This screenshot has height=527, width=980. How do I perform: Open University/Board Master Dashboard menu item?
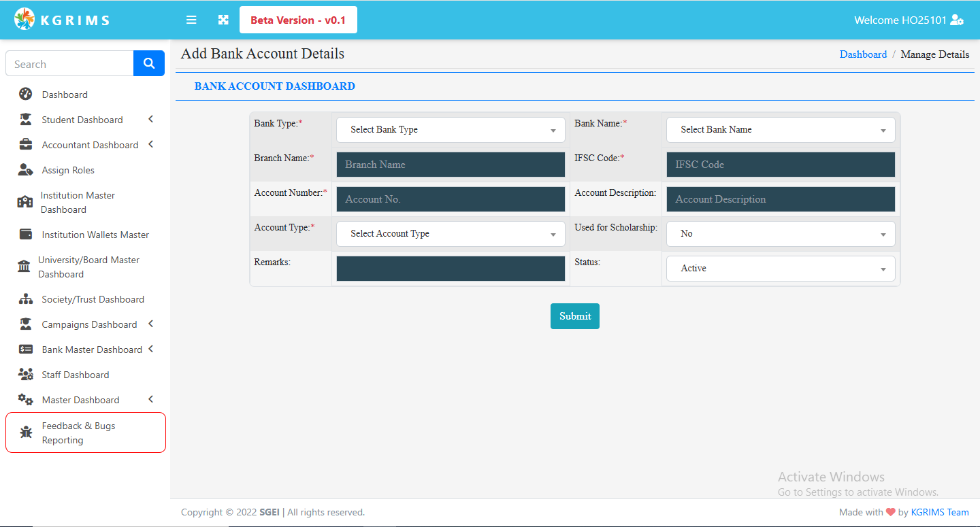click(88, 267)
